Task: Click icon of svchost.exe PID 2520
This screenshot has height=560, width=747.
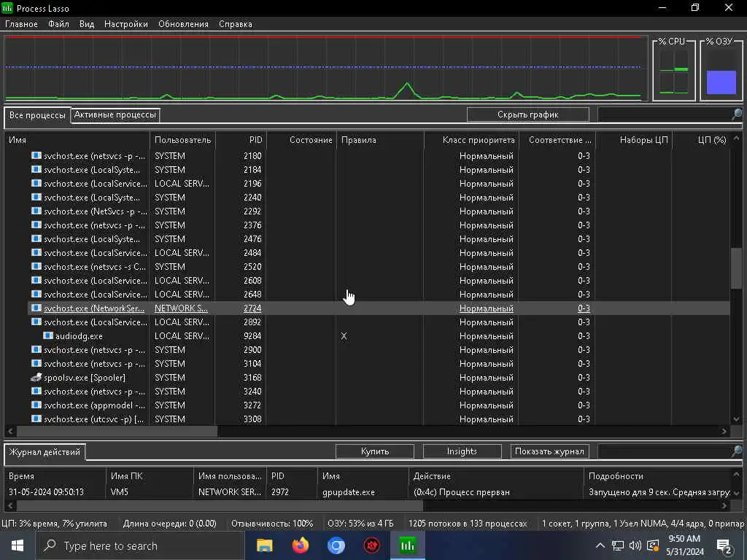Action: click(x=36, y=266)
